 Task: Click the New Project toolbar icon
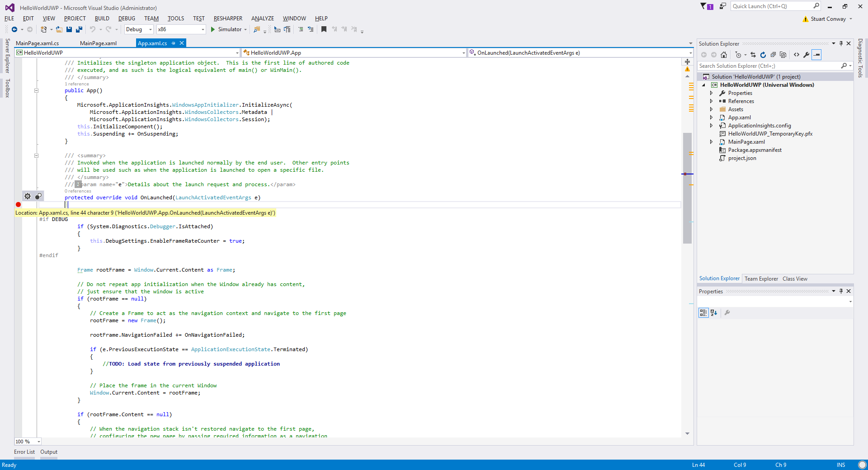point(44,29)
